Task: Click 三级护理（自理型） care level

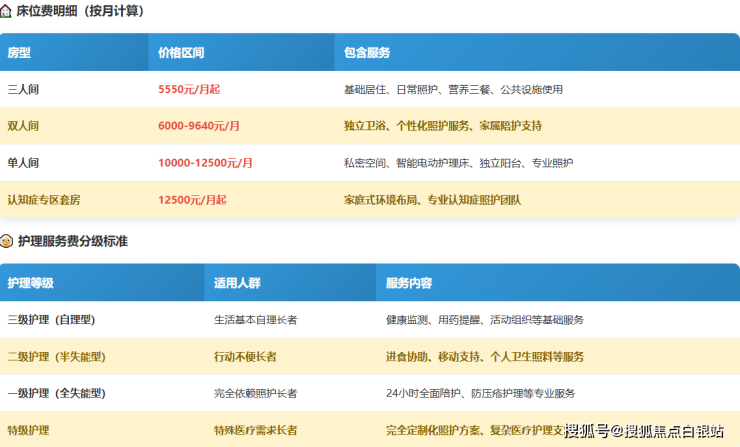Action: 57,320
